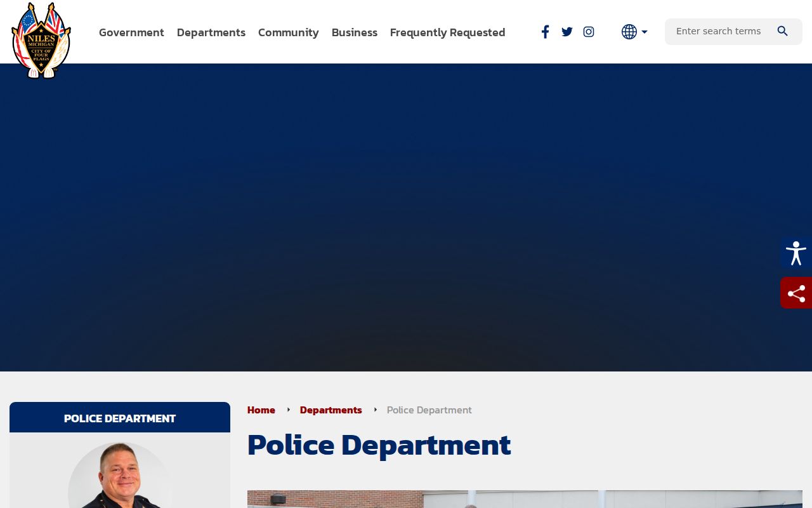Image resolution: width=812 pixels, height=508 pixels.
Task: Open the Departments menu in navigation
Action: coord(211,32)
